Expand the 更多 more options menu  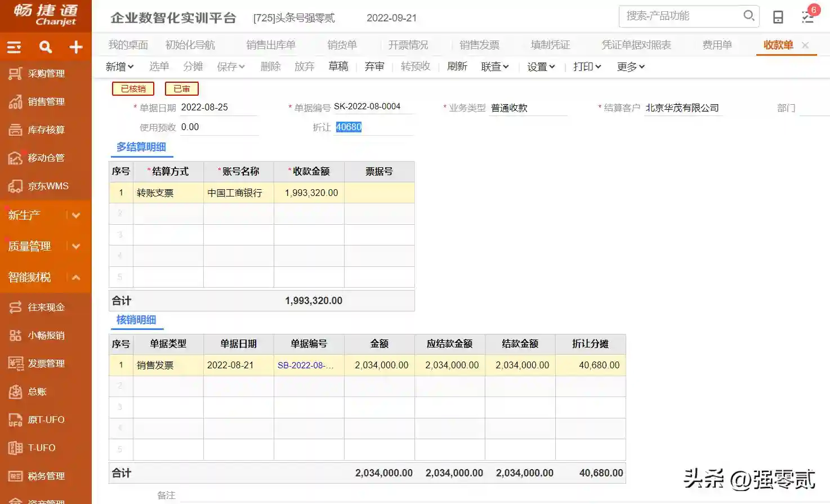630,66
